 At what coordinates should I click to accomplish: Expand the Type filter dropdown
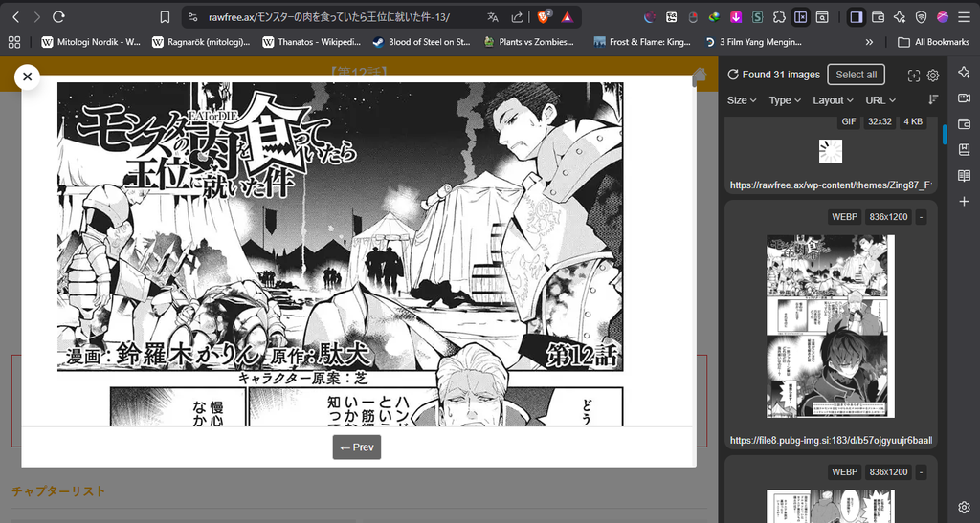pyautogui.click(x=785, y=100)
